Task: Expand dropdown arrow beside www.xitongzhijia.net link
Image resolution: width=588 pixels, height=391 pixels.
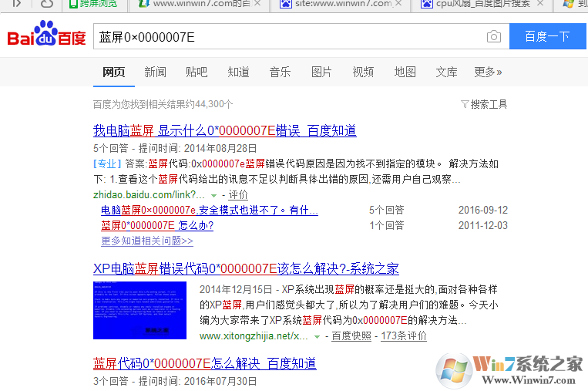Action: point(317,337)
